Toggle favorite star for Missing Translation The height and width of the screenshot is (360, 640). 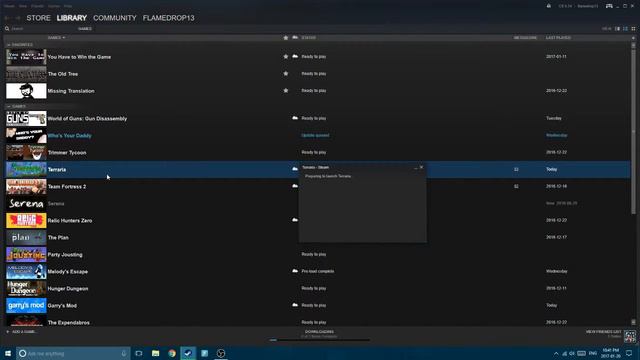point(286,90)
